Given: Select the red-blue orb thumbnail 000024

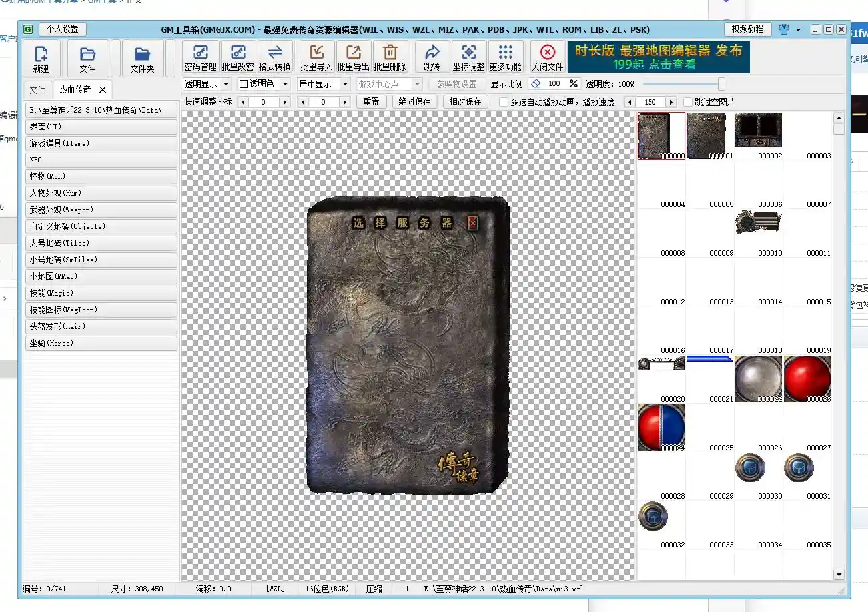Looking at the screenshot, I should click(661, 428).
